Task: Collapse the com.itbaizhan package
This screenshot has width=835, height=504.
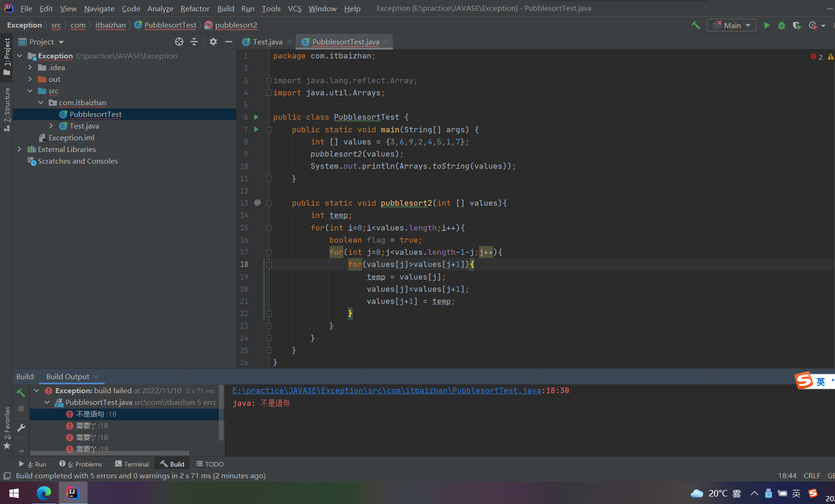Action: pos(41,102)
